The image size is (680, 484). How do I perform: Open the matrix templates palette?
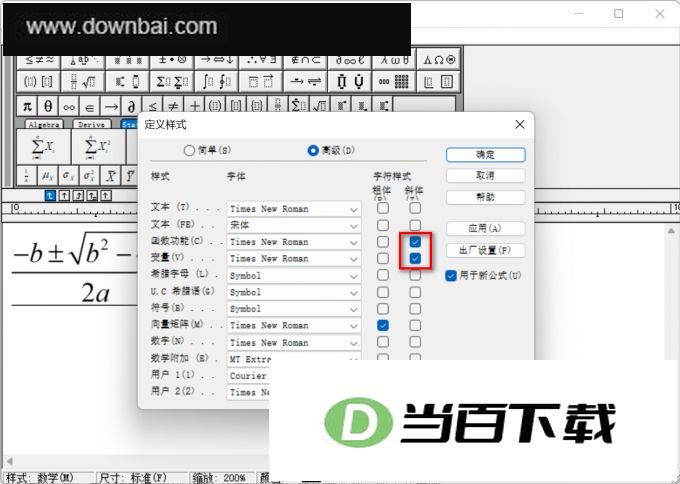[394, 82]
